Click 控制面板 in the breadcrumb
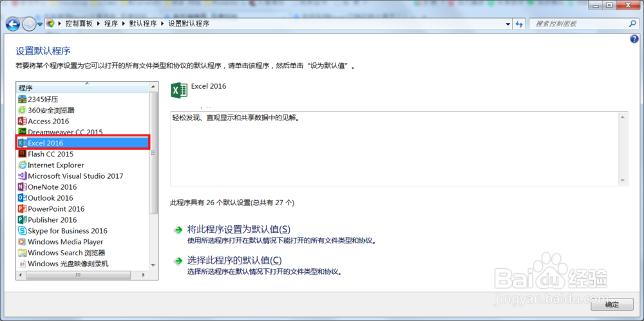The height and width of the screenshot is (321, 644). tap(79, 24)
